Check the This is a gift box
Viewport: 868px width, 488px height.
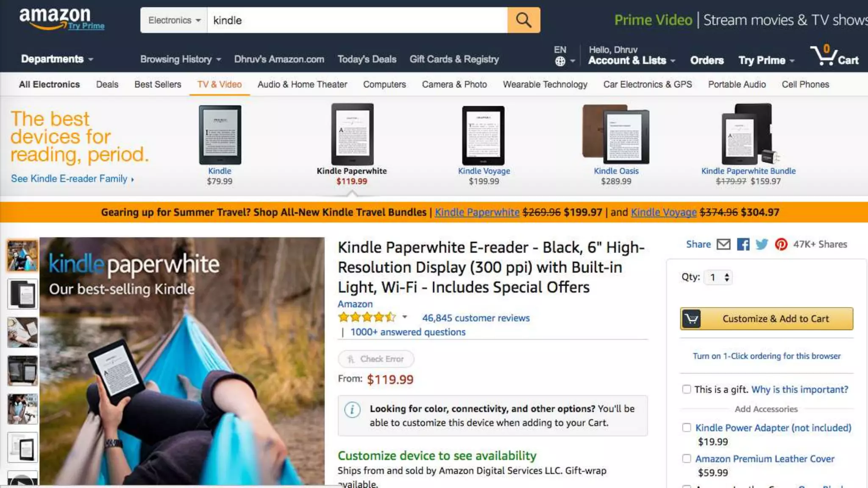coord(687,389)
